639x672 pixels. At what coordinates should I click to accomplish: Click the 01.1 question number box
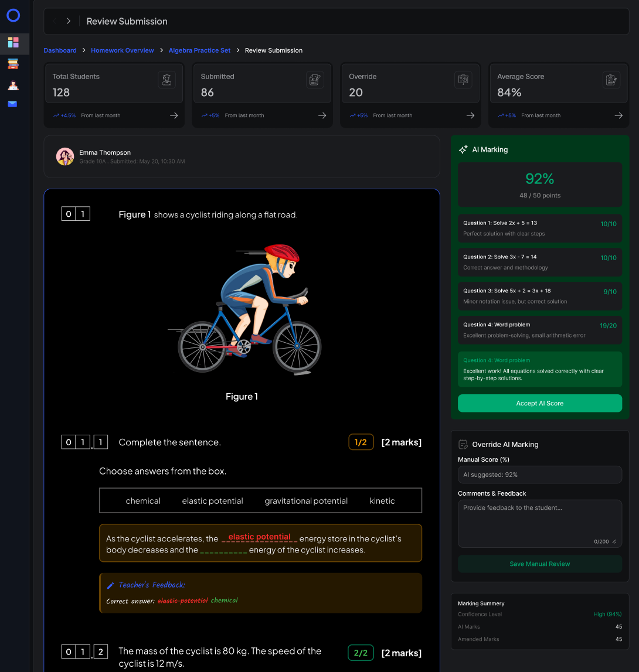coord(84,442)
